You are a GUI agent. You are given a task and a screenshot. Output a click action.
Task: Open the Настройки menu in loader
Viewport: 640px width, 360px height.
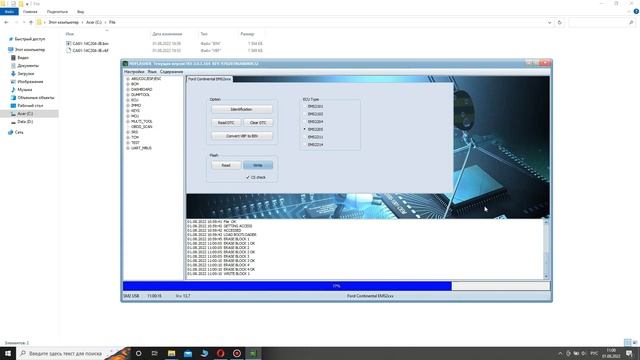[134, 72]
